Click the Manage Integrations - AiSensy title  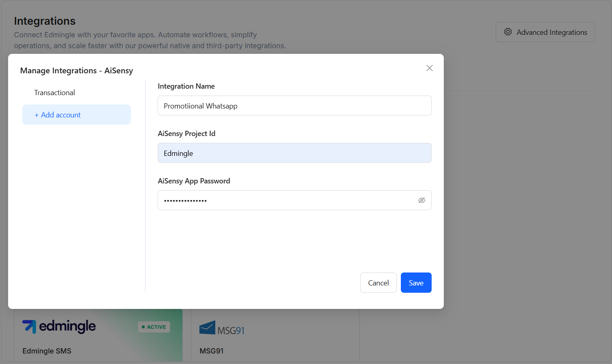(x=77, y=70)
